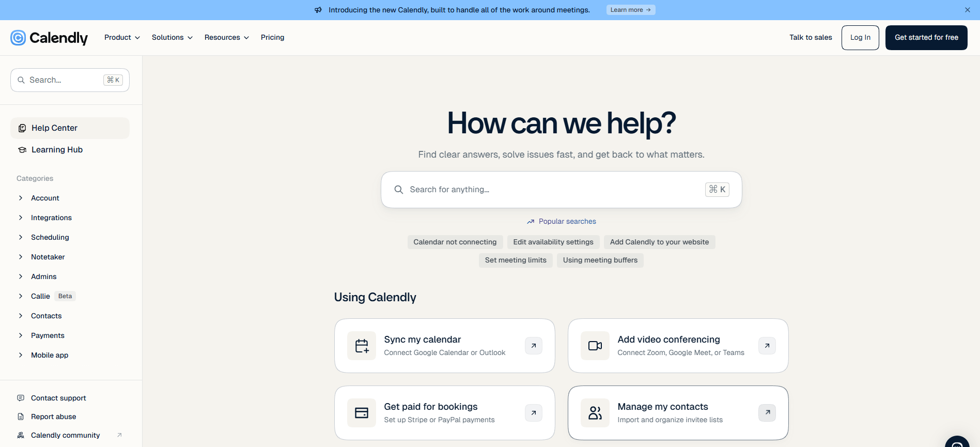Click Learn more in the banner
Image resolution: width=980 pixels, height=447 pixels.
(631, 10)
